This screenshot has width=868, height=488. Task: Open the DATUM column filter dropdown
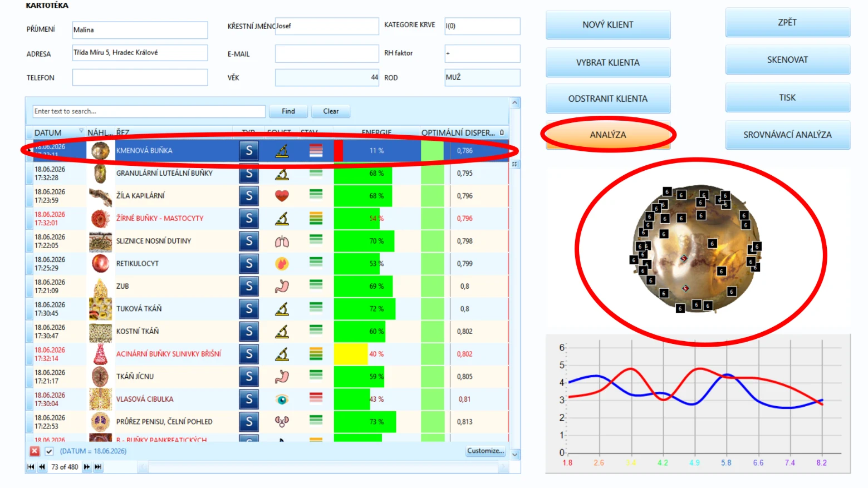coord(81,131)
